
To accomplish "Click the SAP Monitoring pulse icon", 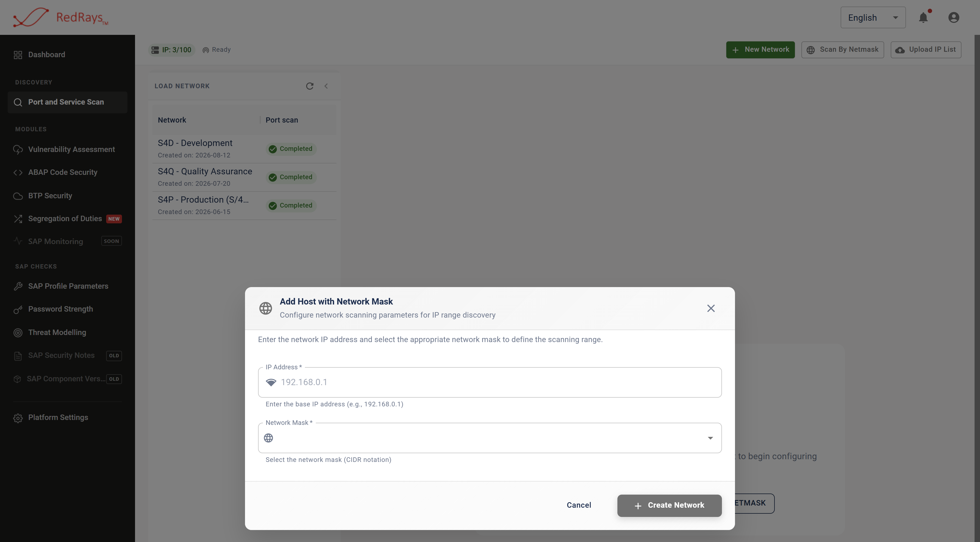I will click(18, 241).
